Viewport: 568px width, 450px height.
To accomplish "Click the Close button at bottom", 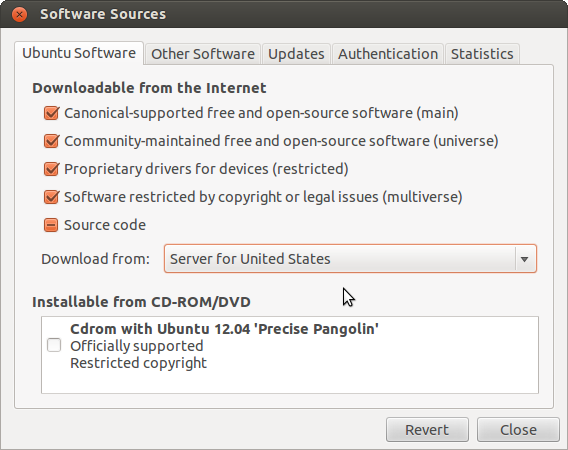I will [x=518, y=430].
